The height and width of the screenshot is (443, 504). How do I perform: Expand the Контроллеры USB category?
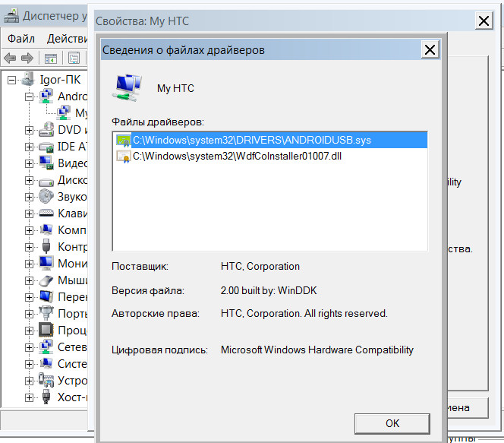[x=29, y=247]
